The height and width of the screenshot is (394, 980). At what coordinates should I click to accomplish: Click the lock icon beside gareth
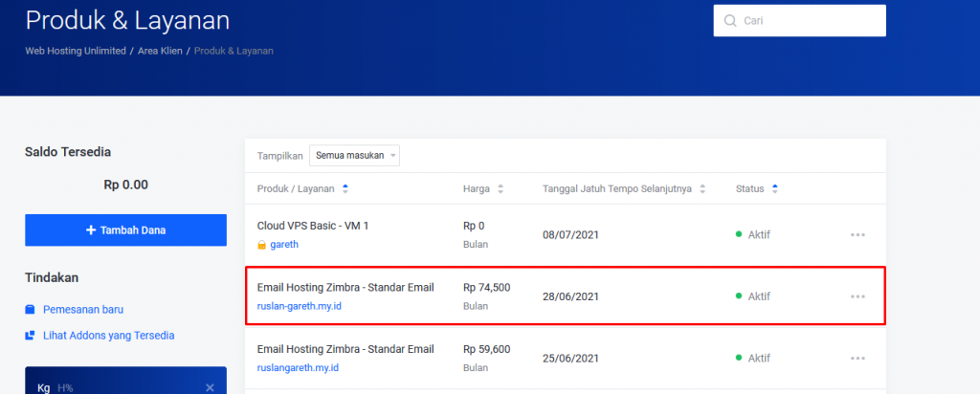click(x=262, y=245)
